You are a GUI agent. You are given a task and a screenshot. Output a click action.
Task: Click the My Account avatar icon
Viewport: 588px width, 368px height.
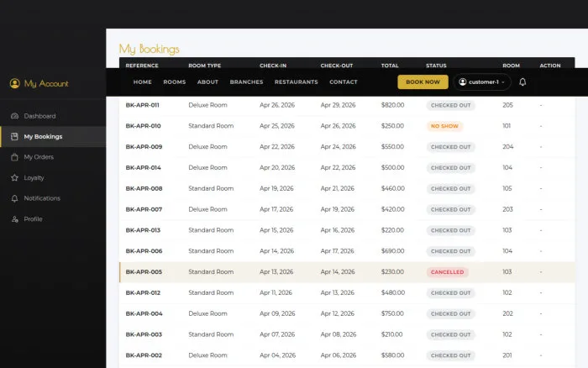(14, 83)
